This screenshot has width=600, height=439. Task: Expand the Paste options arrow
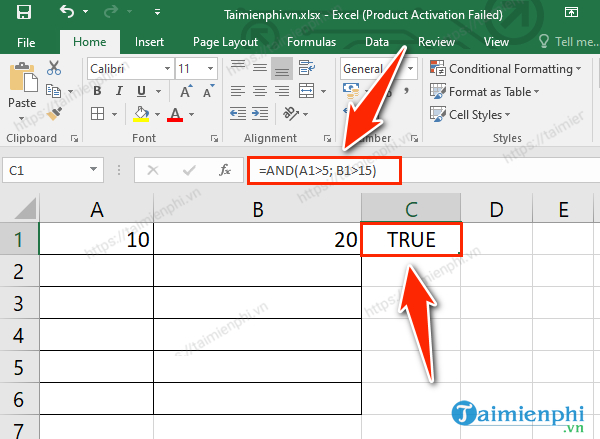click(22, 118)
